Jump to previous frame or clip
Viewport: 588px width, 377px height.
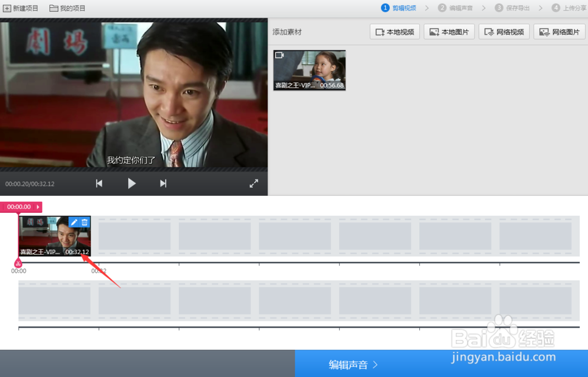coord(99,184)
